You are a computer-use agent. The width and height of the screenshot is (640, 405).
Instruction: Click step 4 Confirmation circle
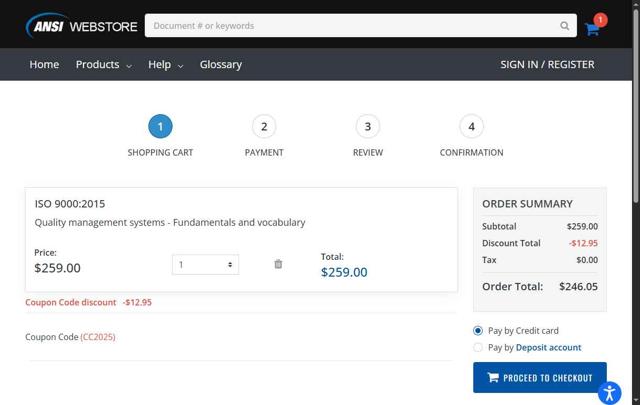click(x=471, y=127)
